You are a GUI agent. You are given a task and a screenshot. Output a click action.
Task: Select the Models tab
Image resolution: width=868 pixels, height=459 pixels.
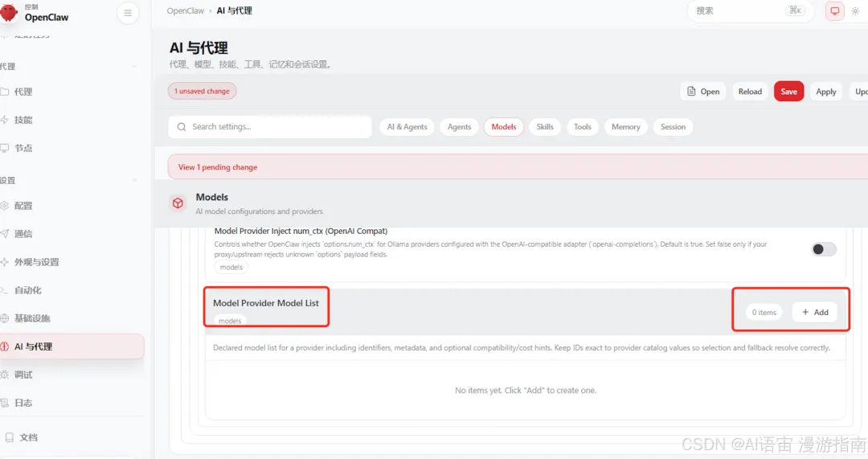pos(504,127)
